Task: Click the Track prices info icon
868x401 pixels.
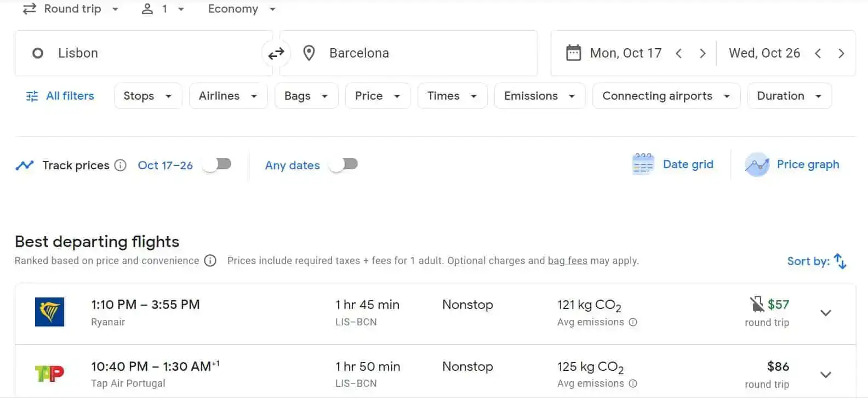Action: click(121, 165)
